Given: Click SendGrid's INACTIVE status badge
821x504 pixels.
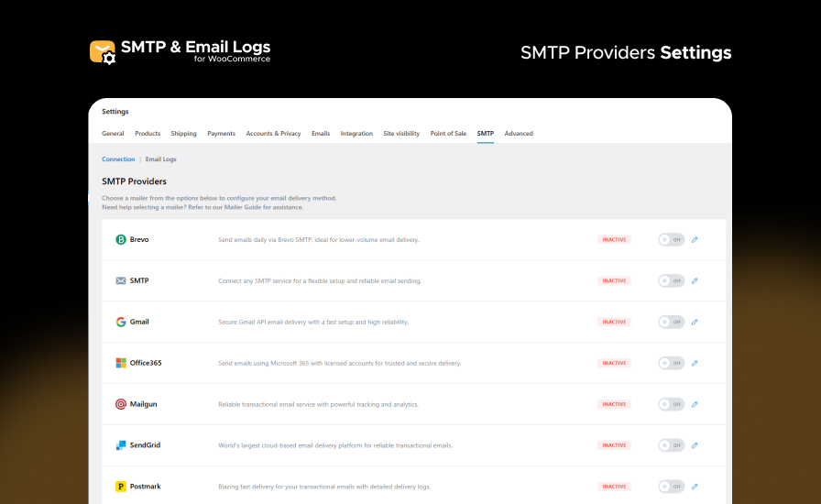Looking at the screenshot, I should tap(614, 445).
